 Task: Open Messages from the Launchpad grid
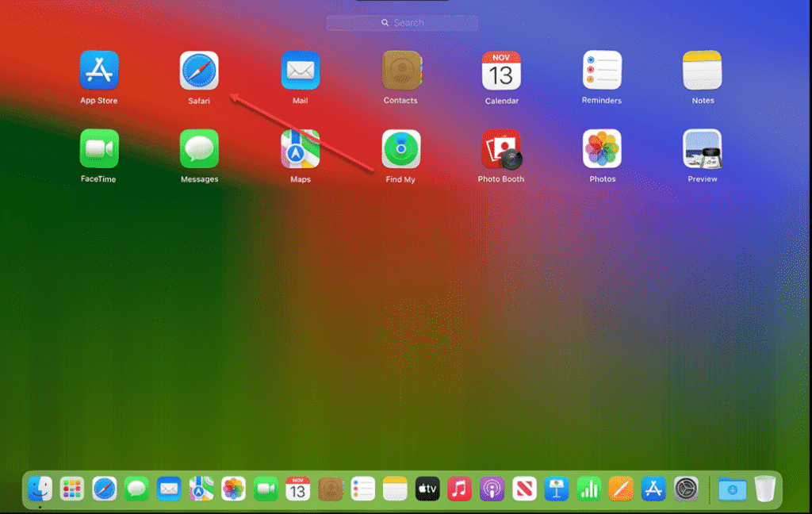click(x=199, y=149)
